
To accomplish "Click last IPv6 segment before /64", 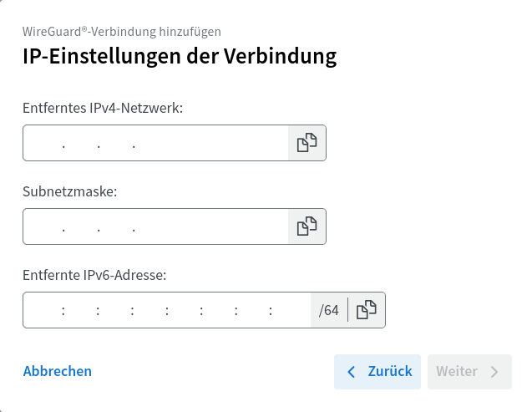I will tap(292, 310).
